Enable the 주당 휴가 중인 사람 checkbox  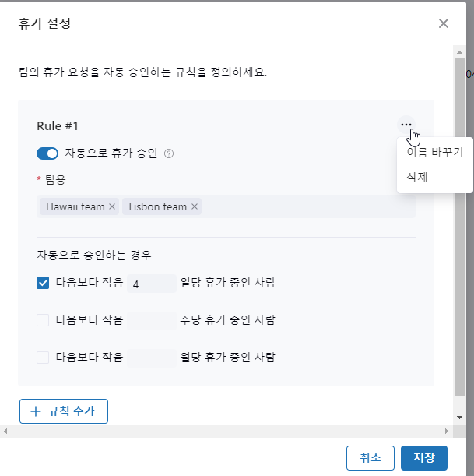(44, 319)
